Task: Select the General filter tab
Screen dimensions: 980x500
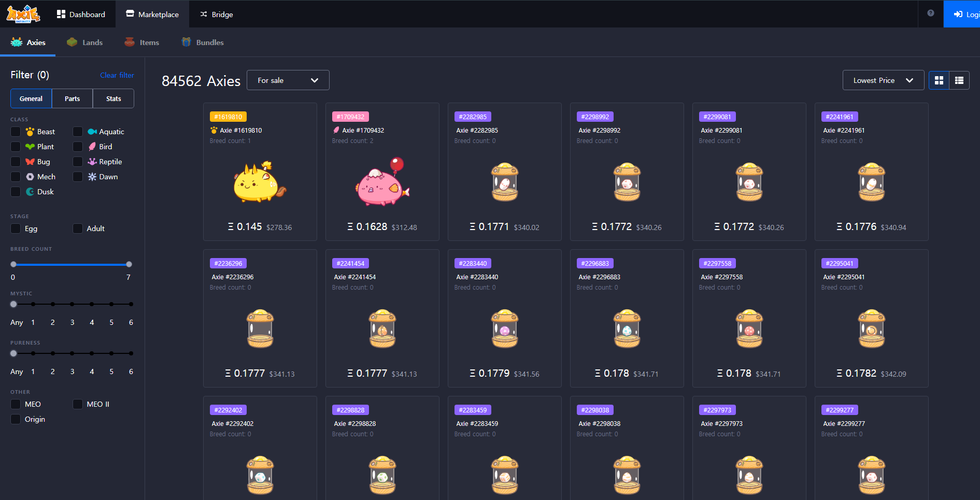Action: coord(31,98)
